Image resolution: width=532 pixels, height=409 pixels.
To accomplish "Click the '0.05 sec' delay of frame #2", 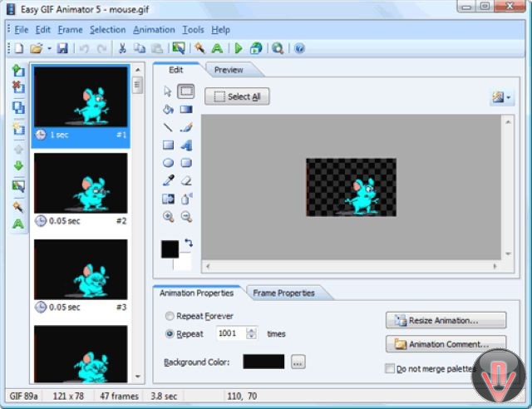I will pyautogui.click(x=65, y=221).
